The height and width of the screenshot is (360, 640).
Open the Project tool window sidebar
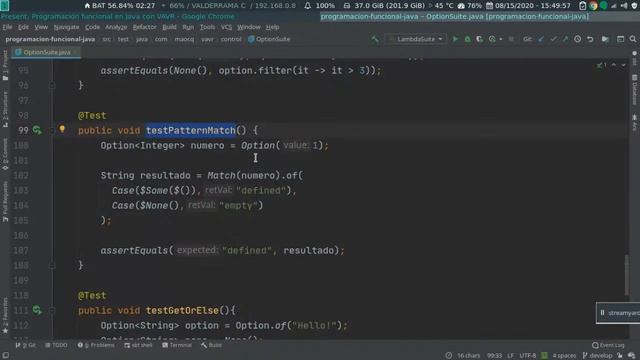(x=5, y=65)
